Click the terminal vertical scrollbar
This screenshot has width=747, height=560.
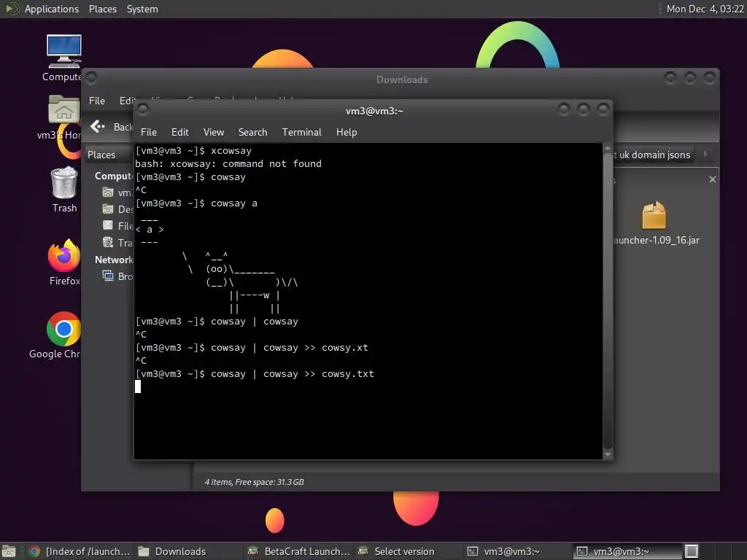tap(608, 300)
